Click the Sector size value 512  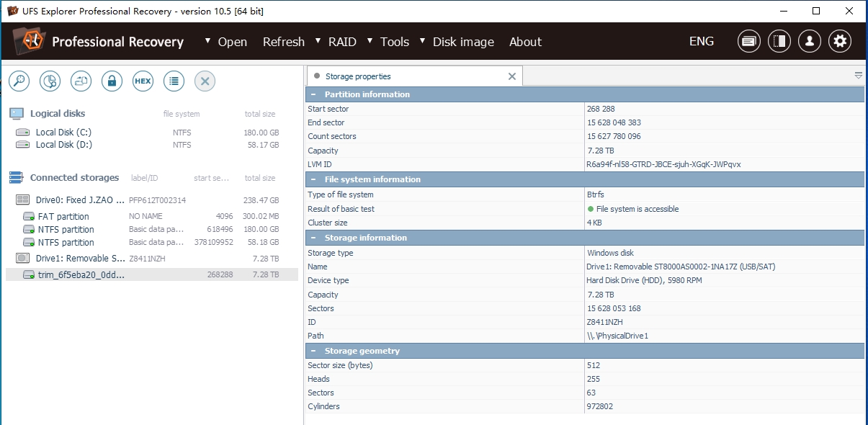tap(594, 365)
